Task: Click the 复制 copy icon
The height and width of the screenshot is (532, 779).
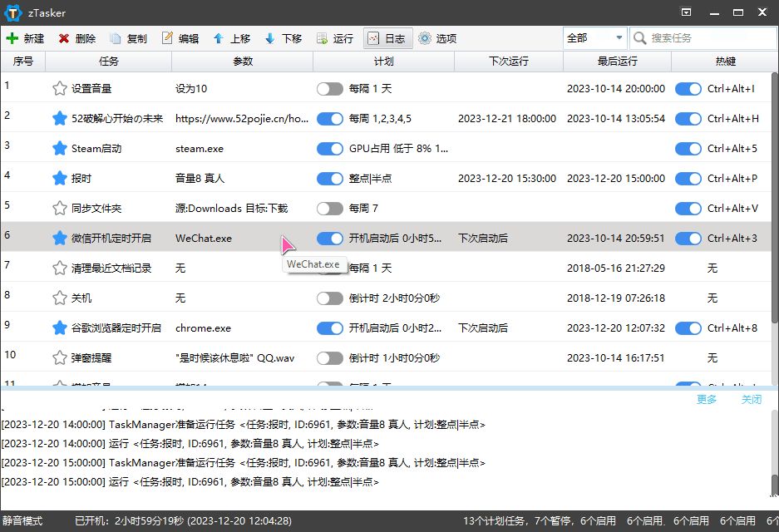Action: tap(116, 38)
